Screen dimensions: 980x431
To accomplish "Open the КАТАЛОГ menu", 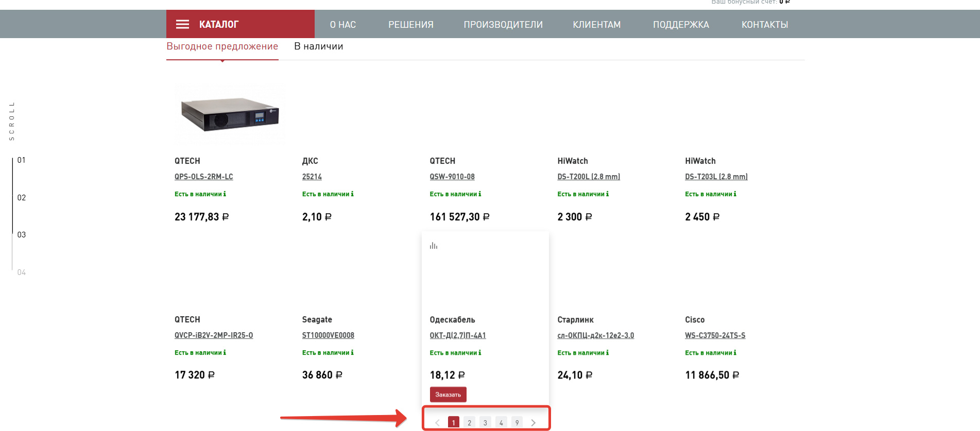I will pos(240,24).
